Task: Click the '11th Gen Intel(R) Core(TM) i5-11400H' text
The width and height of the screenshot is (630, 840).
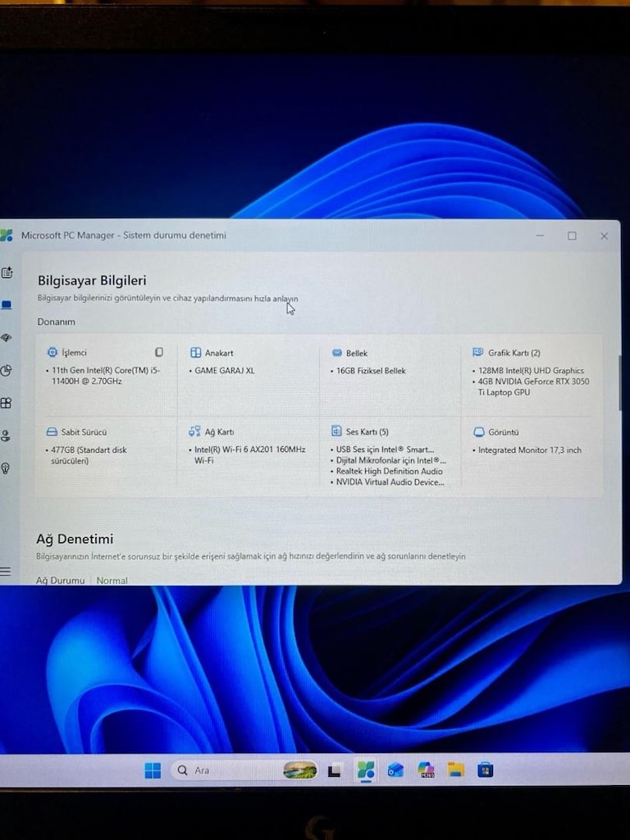Action: 106,376
